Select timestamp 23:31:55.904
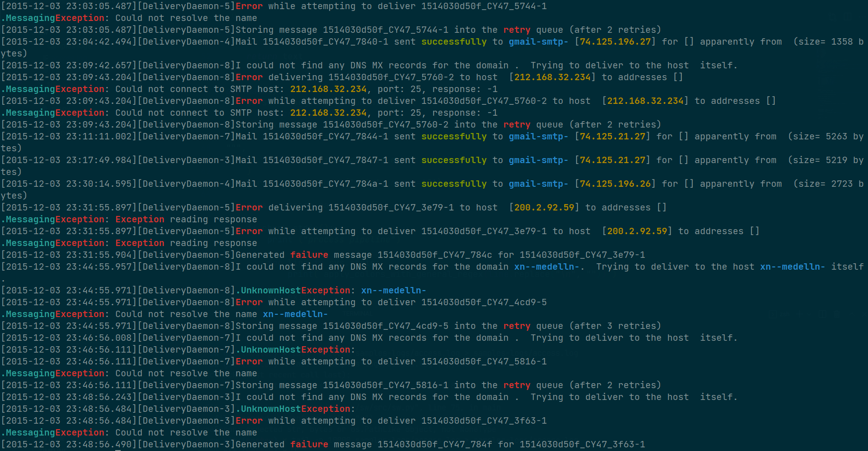This screenshot has width=868, height=451. click(x=98, y=255)
